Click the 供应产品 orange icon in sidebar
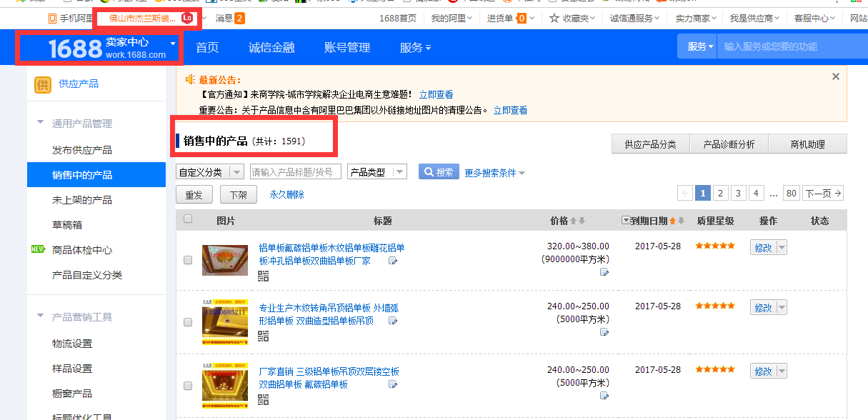Screen dimensions: 868x420 (43, 84)
